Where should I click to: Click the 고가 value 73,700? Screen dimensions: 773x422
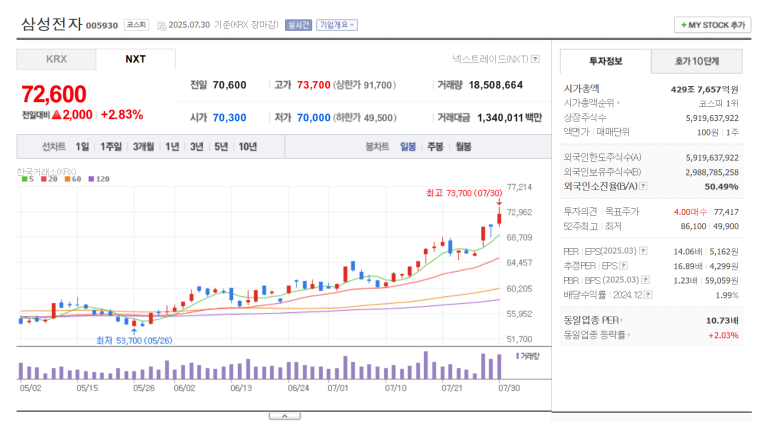(314, 85)
